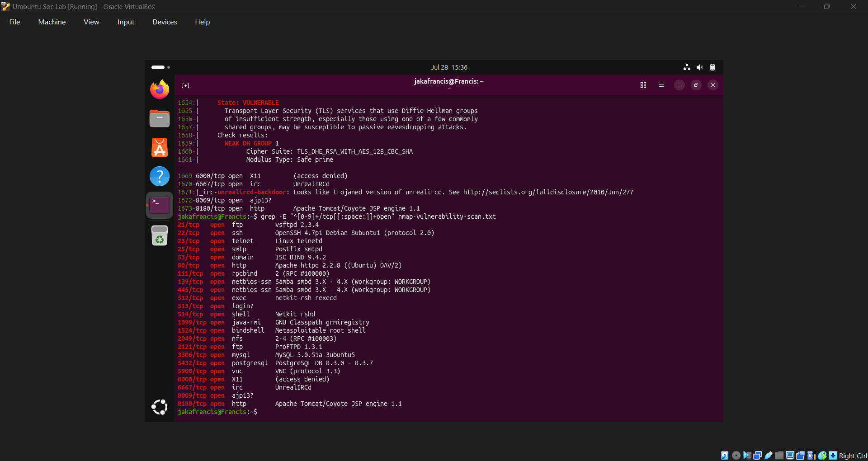Open the Input menu
Viewport: 868px width, 461px height.
click(126, 22)
